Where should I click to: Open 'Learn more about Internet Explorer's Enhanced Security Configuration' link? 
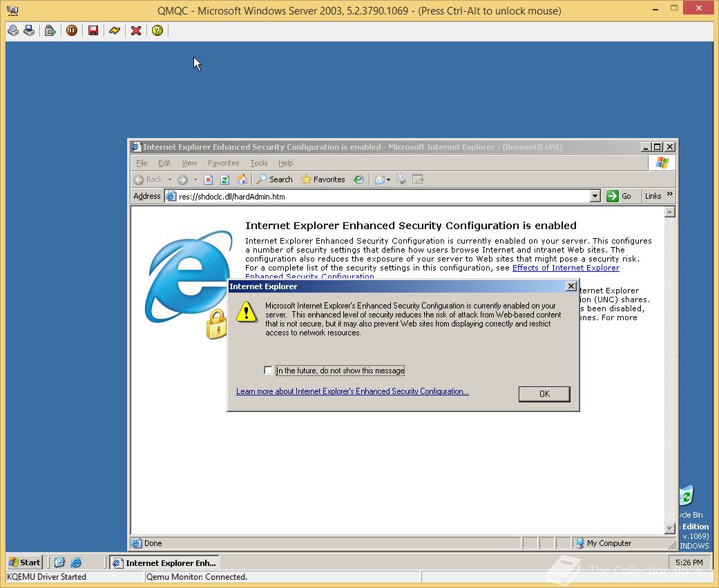352,391
